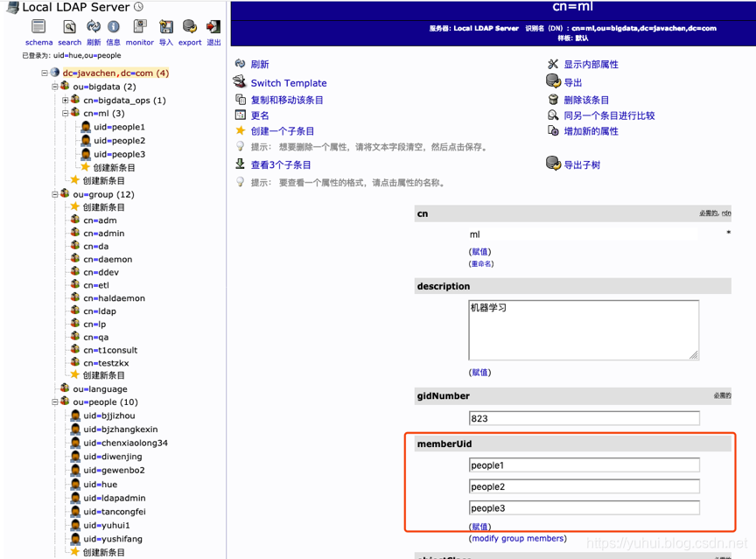The width and height of the screenshot is (756, 559).
Task: Click the export icon in toolbar
Action: point(190,26)
